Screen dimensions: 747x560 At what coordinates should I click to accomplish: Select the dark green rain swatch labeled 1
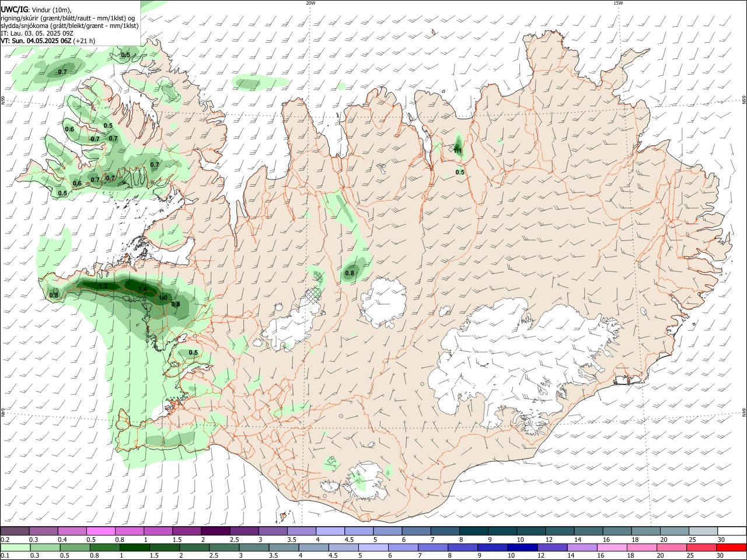135,547
